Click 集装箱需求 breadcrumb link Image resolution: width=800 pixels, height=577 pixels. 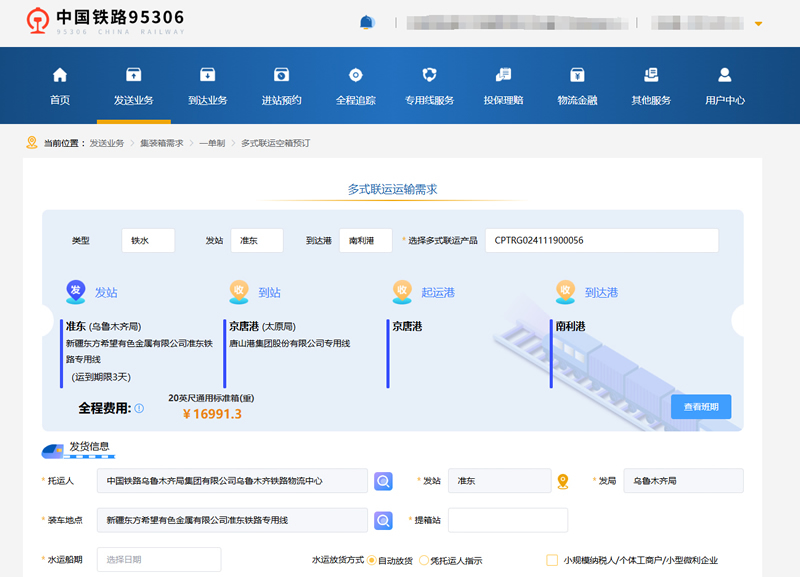(161, 143)
